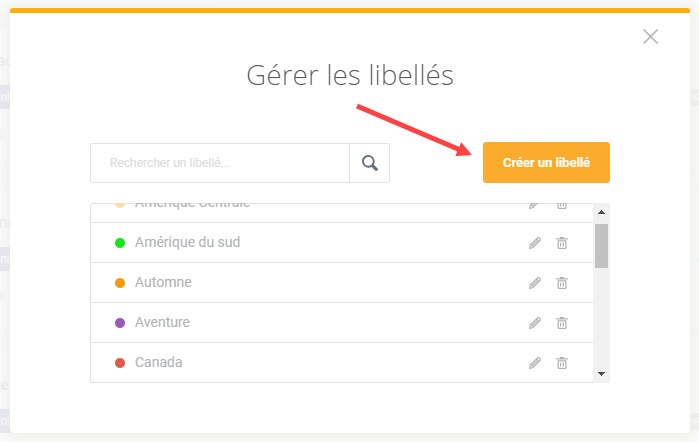The image size is (699, 442).
Task: Edit the Automne label with pencil
Action: 535,283
